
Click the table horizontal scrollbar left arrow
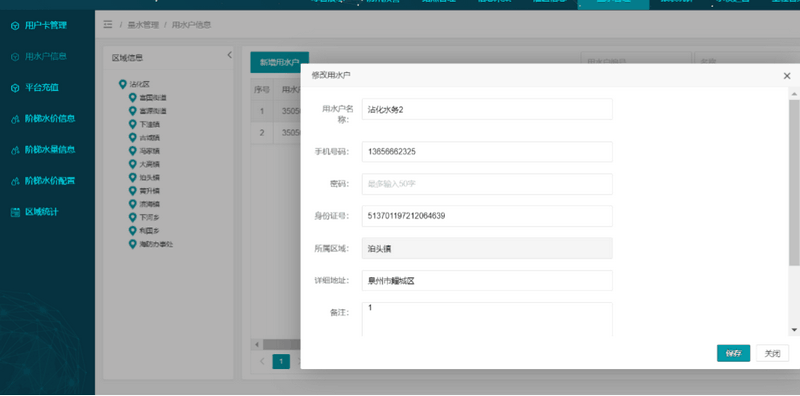[257, 344]
